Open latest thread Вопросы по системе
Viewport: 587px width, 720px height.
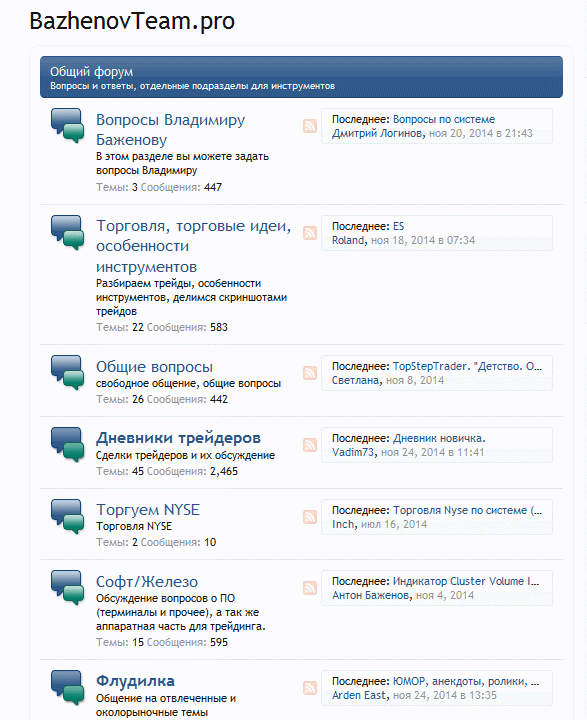(x=444, y=119)
